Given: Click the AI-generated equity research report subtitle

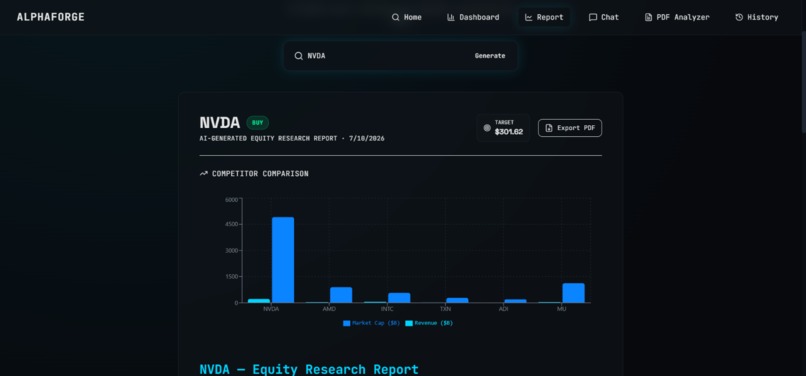Looking at the screenshot, I should 292,139.
